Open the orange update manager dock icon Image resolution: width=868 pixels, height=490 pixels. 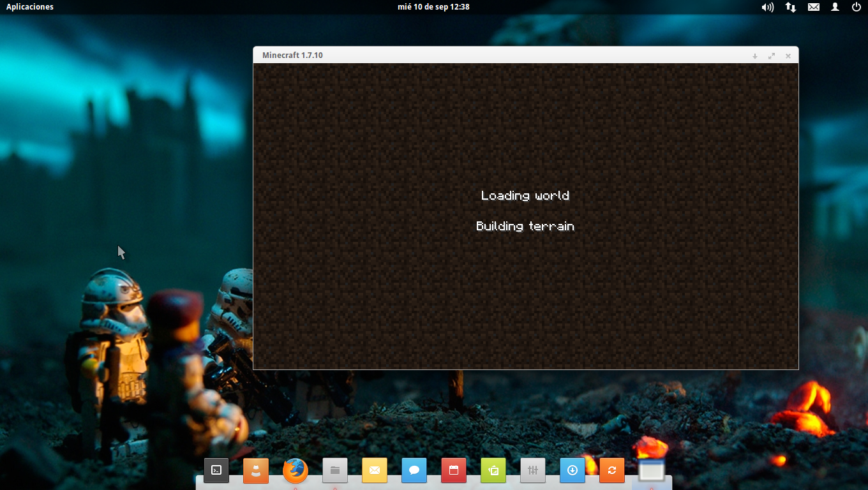point(612,470)
